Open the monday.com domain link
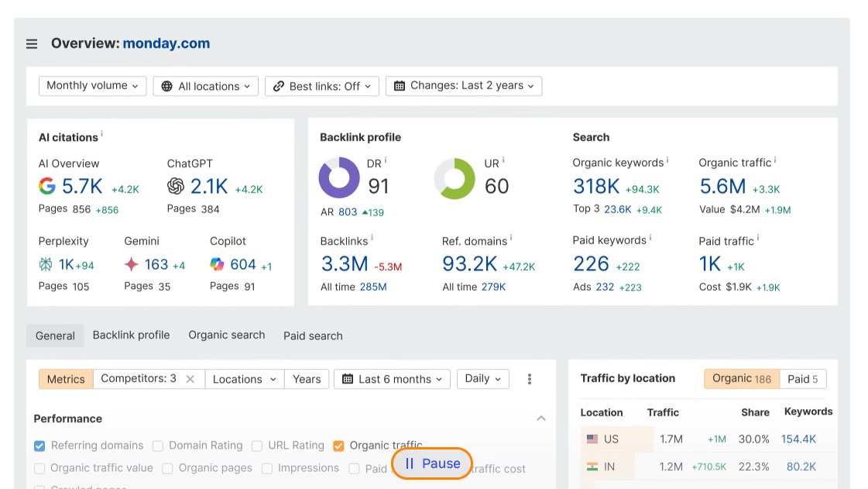This screenshot has height=489, width=868. [166, 43]
